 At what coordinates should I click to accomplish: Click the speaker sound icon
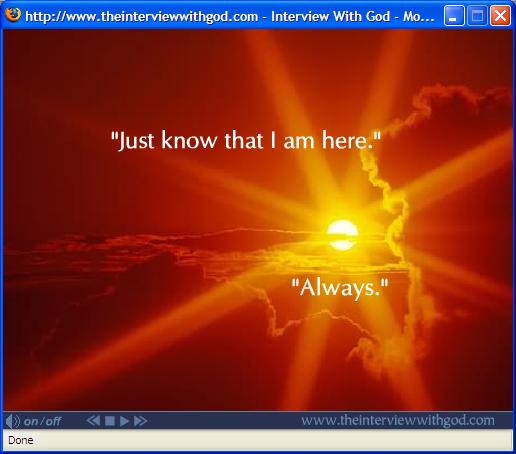[13, 421]
